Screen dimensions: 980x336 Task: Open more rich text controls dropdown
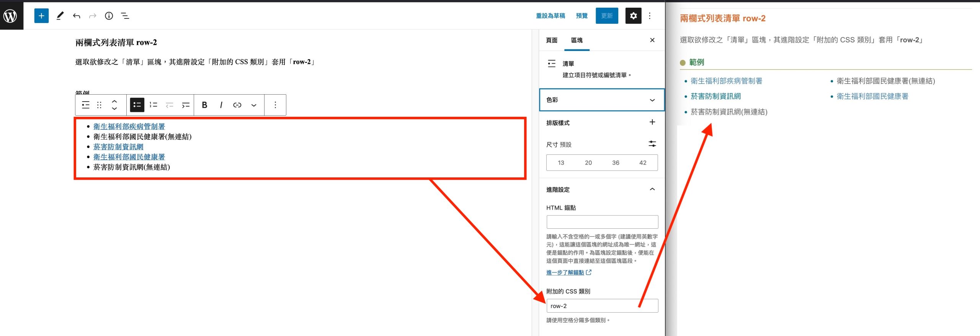[x=254, y=105]
